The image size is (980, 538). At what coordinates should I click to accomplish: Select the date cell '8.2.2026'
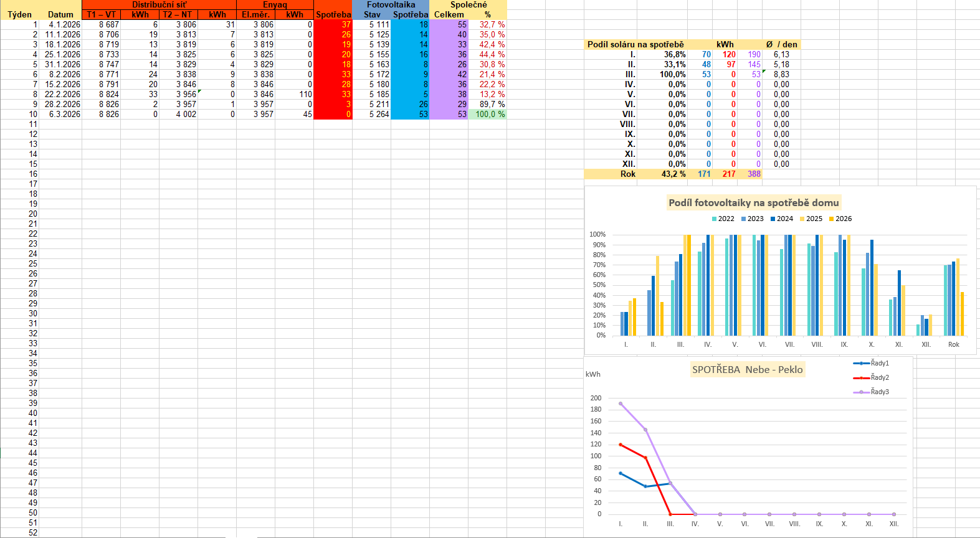tap(60, 74)
